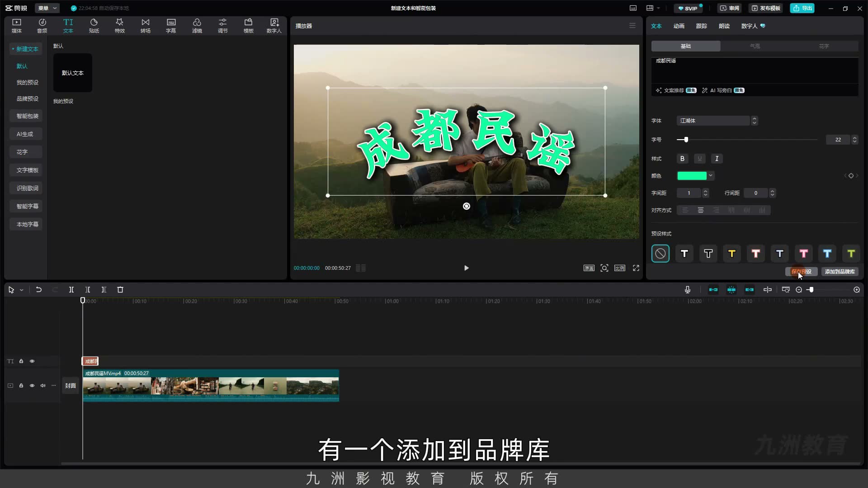
Task: Open the 模板 templates panel
Action: tap(249, 26)
